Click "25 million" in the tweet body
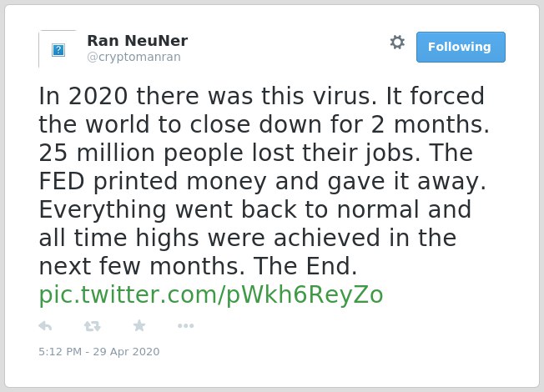This screenshot has width=544, height=392. tap(97, 153)
